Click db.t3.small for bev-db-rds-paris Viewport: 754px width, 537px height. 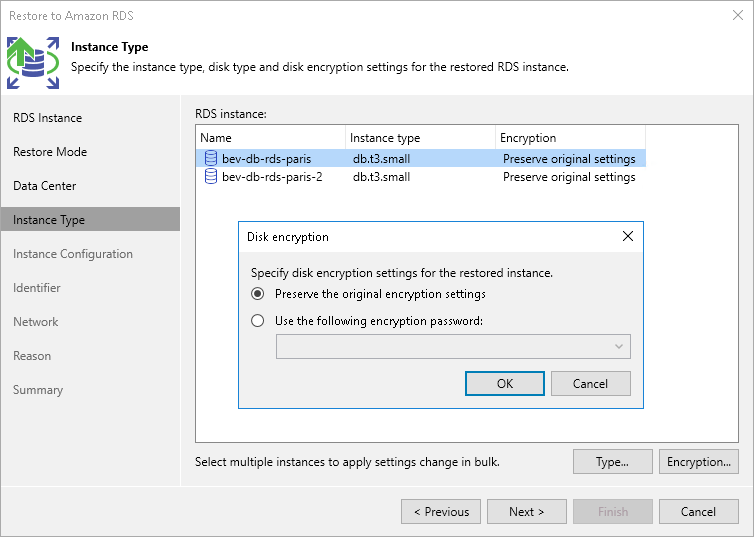tap(381, 159)
